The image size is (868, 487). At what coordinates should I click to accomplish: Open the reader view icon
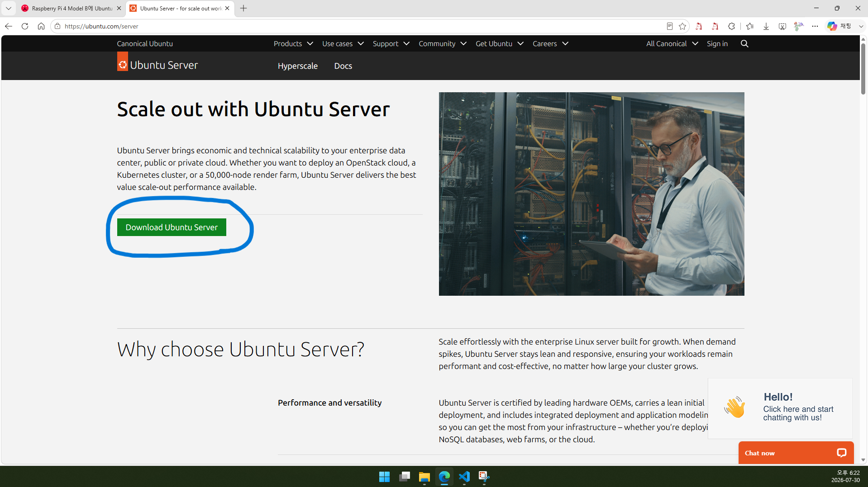coord(670,26)
